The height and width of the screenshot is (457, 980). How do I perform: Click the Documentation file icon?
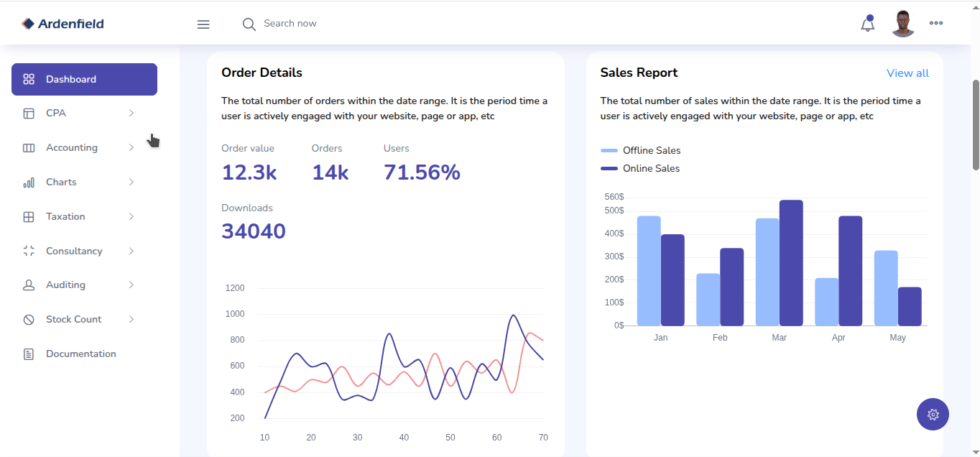pos(29,354)
